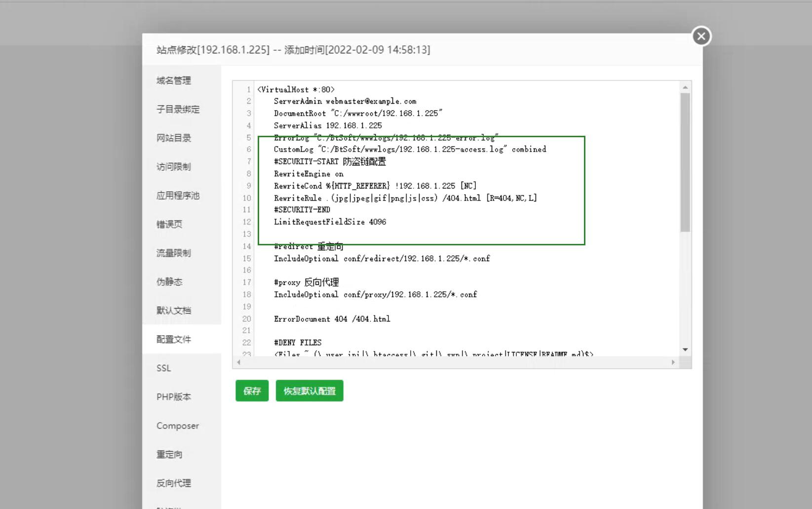Click the RewriteEngine on line

(x=309, y=174)
